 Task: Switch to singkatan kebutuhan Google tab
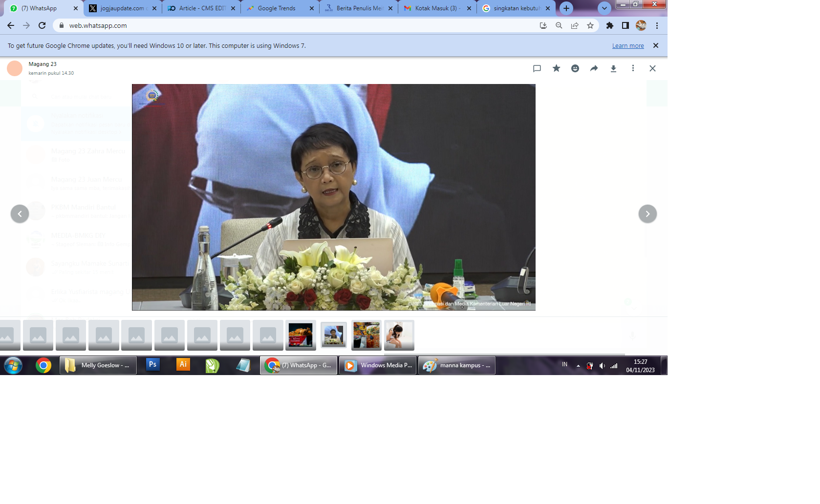pyautogui.click(x=516, y=8)
